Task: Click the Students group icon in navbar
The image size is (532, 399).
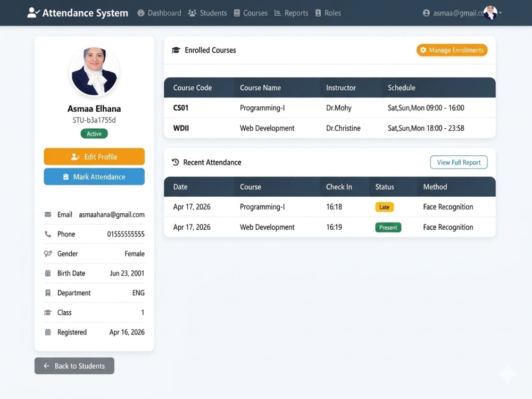Action: (193, 13)
